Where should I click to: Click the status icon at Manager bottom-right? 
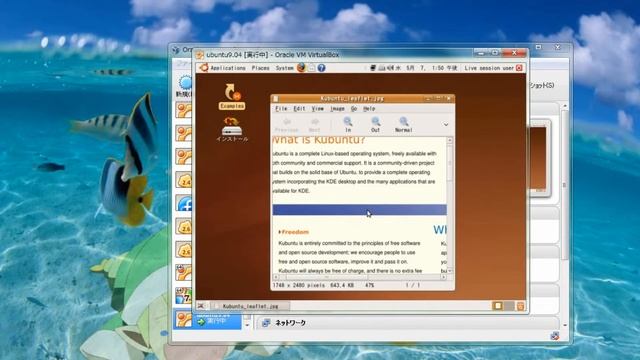coord(555,336)
